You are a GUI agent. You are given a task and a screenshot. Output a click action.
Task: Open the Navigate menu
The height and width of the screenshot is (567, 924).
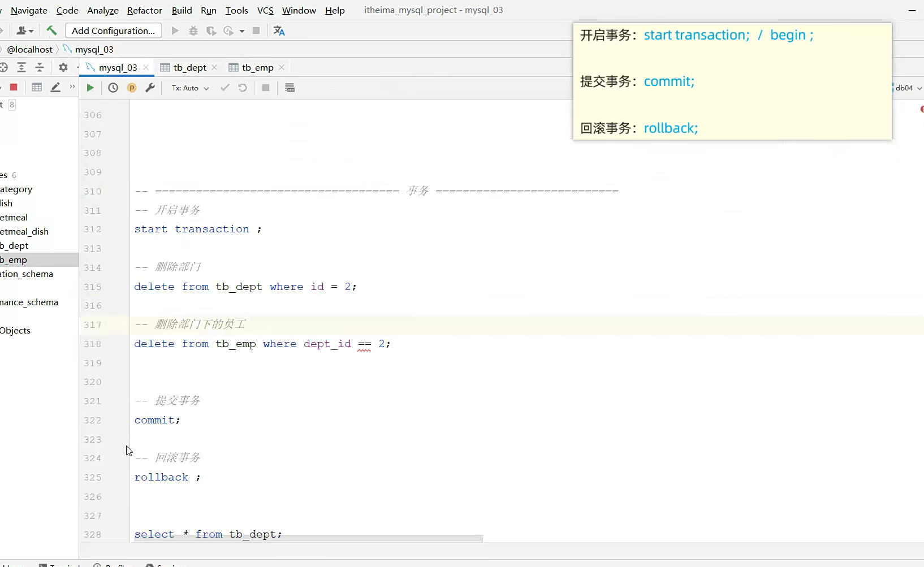click(x=29, y=10)
